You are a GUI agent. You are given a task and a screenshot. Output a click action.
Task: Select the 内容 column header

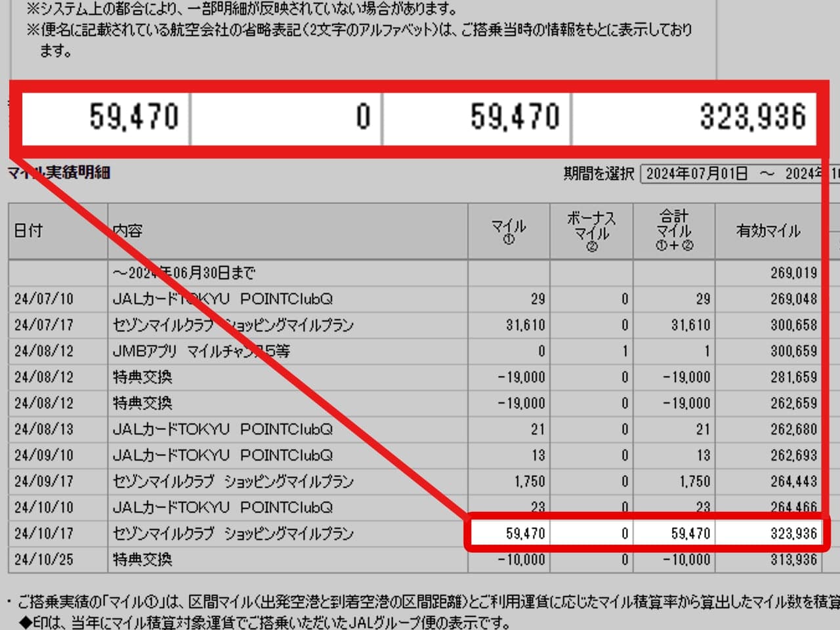[131, 231]
